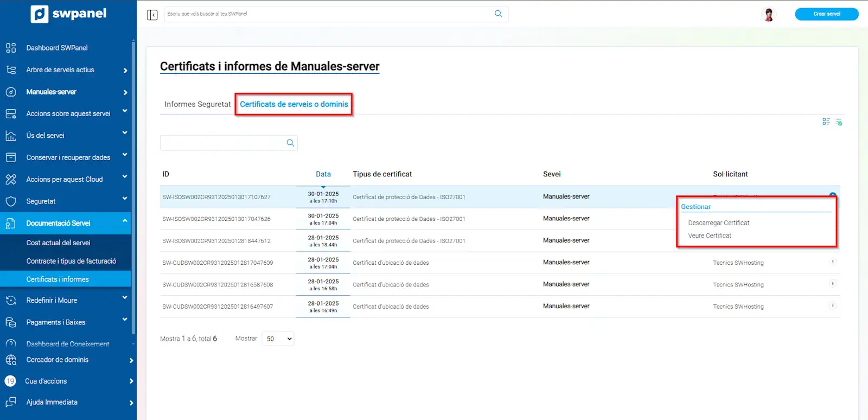Collapse sidebar with the panel toggle icon
Viewport: 868px width, 420px height.
tap(152, 15)
